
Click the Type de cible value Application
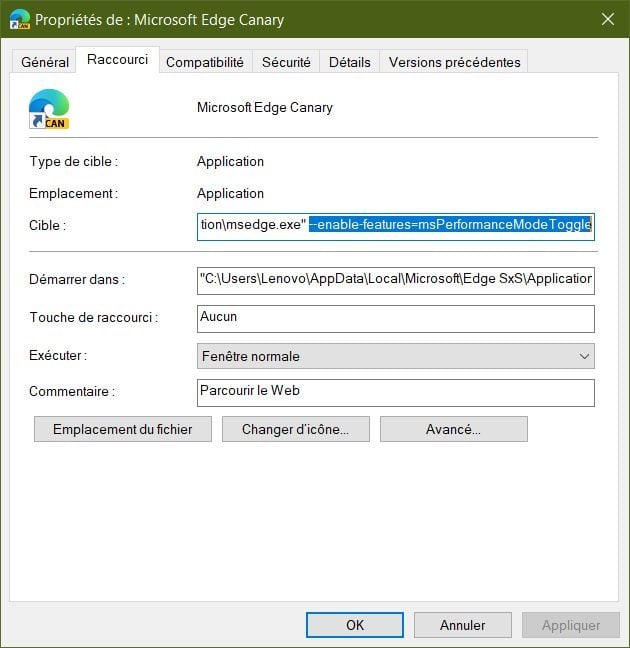coord(230,162)
